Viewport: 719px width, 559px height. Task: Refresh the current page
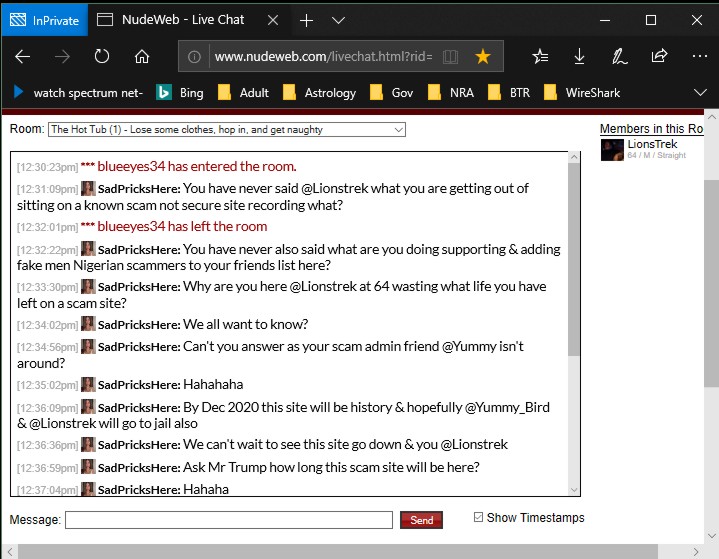102,57
